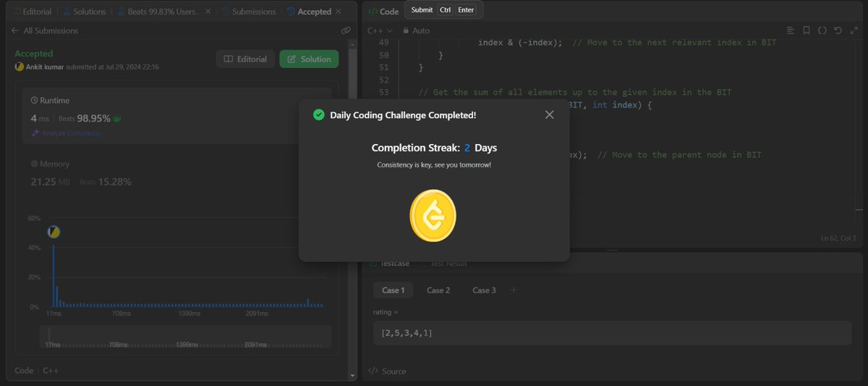The height and width of the screenshot is (386, 868).
Task: Click the Source link at bottom
Action: 387,371
